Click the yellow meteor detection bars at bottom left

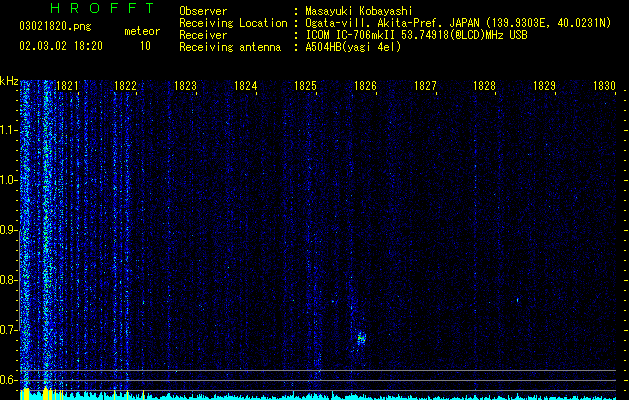point(42,394)
